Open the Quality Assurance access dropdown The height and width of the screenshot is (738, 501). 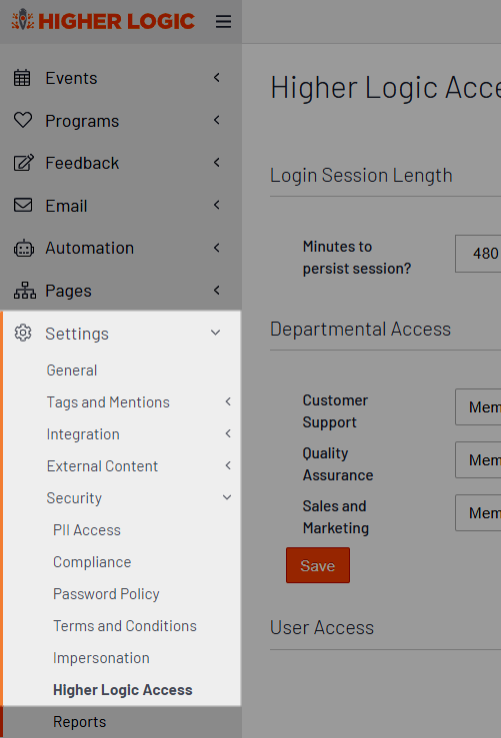(478, 460)
